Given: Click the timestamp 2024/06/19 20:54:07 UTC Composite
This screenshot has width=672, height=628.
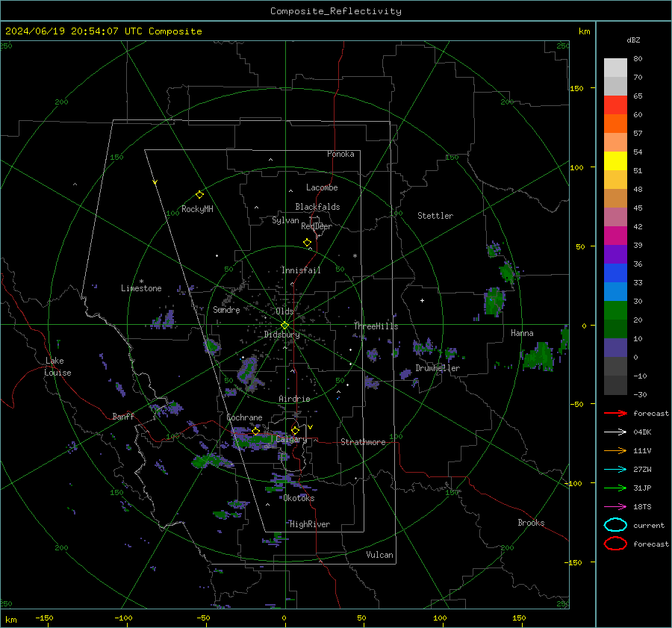Looking at the screenshot, I should (103, 31).
